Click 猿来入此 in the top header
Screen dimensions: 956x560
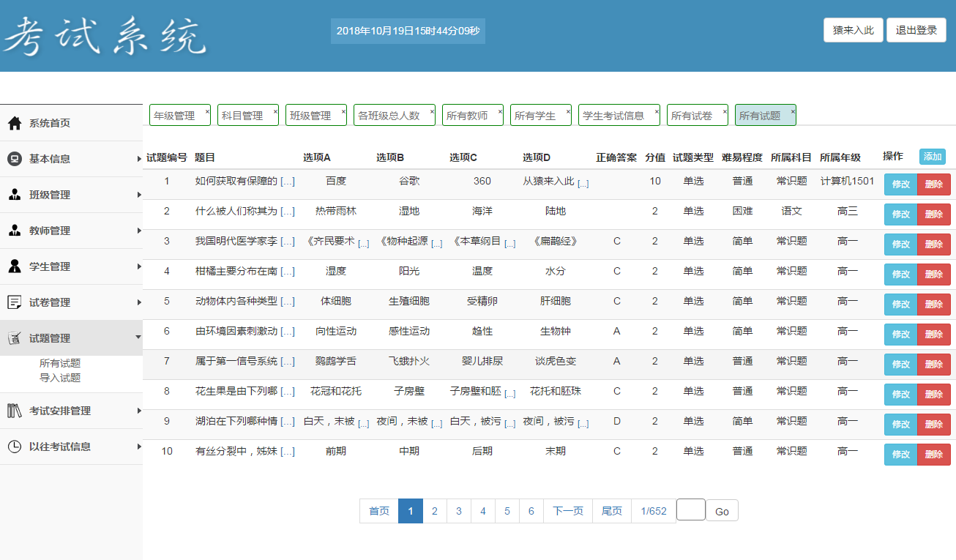point(852,30)
